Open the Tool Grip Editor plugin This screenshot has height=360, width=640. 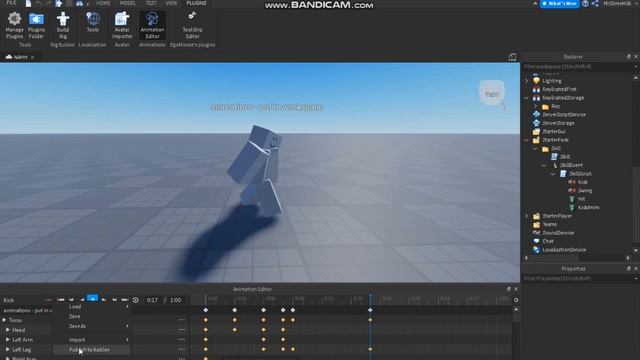tap(192, 25)
